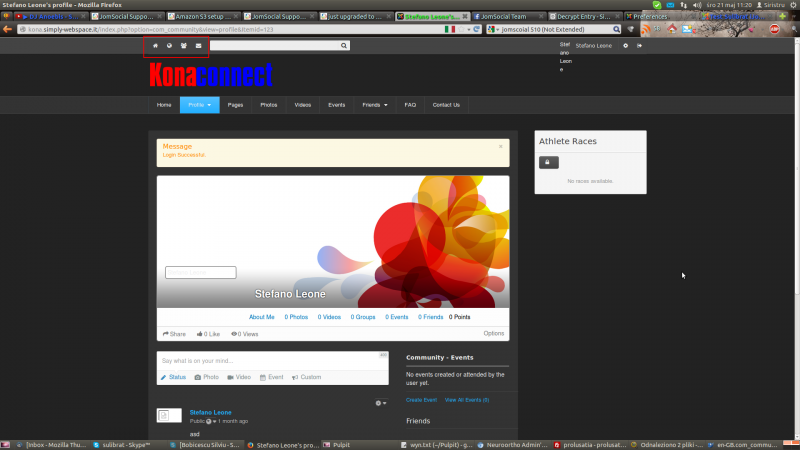Click the logout icon in top toolbar

pyautogui.click(x=639, y=46)
